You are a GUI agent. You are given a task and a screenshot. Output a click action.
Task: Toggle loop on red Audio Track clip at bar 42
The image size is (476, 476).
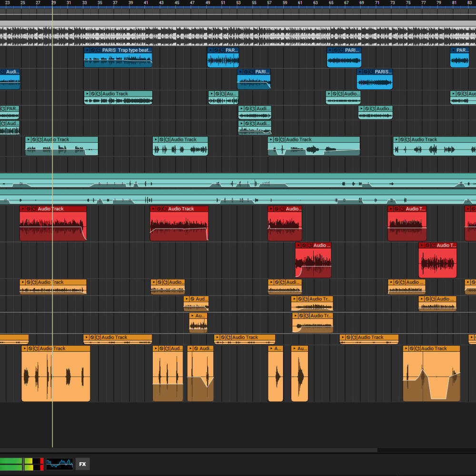pyautogui.click(x=165, y=209)
